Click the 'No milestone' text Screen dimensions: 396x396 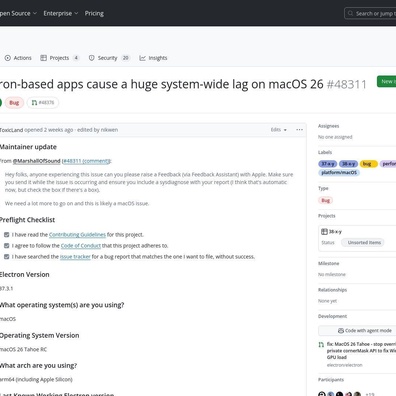332,274
